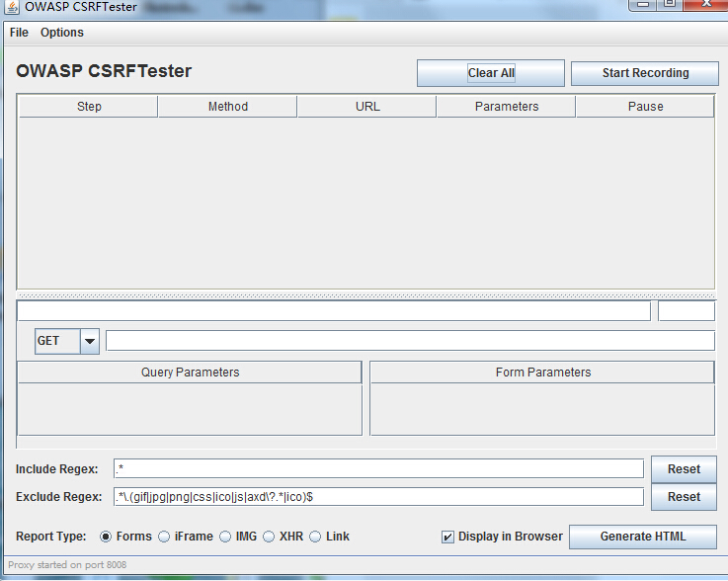Click the wide text field above GET dropdown

click(x=334, y=310)
